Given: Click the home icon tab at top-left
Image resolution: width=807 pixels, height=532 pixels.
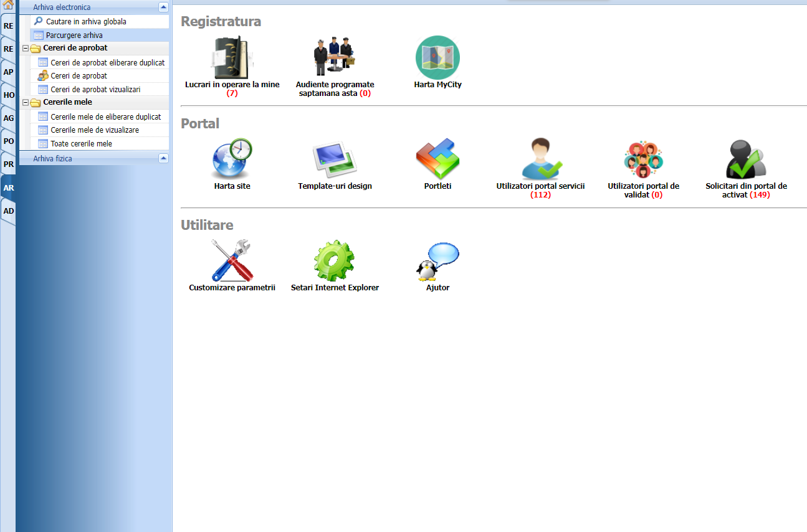Looking at the screenshot, I should [8, 6].
